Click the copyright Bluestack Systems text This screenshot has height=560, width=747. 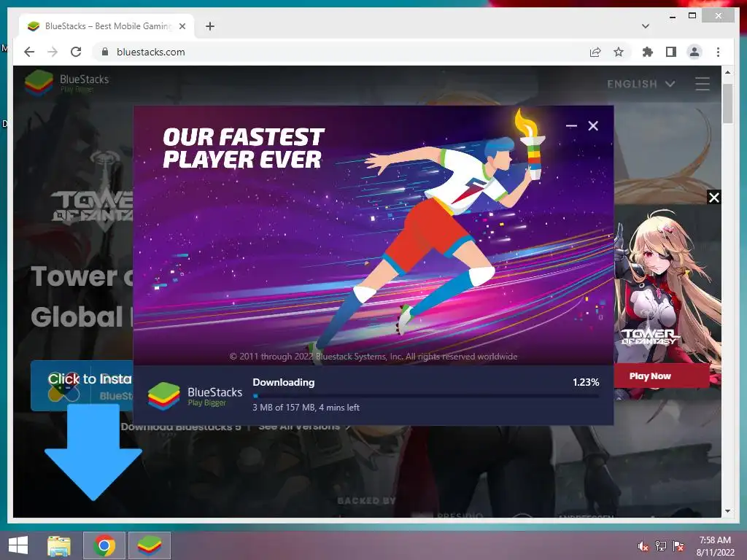373,357
